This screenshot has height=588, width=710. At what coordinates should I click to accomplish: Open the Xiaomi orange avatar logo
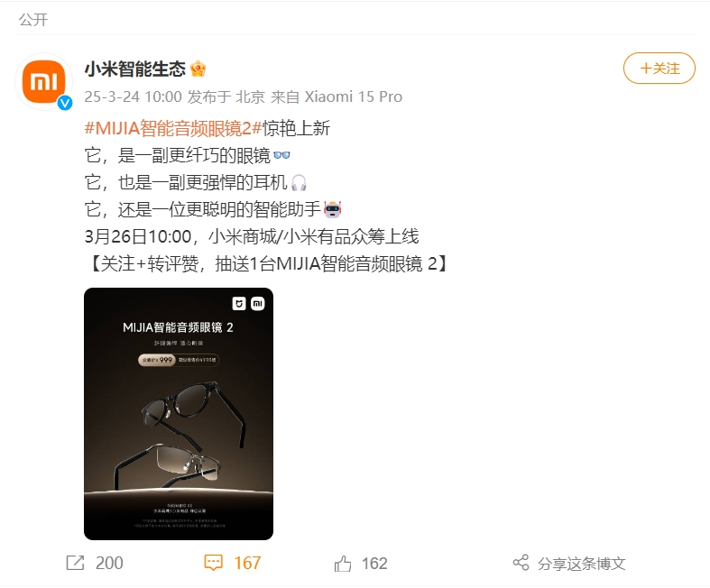(x=44, y=81)
